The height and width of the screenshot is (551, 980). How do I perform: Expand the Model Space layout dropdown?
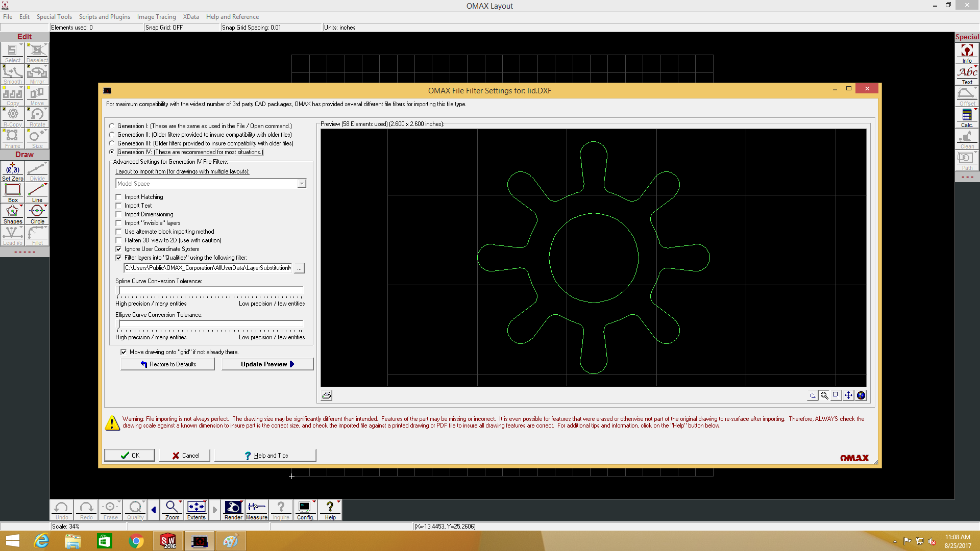302,184
